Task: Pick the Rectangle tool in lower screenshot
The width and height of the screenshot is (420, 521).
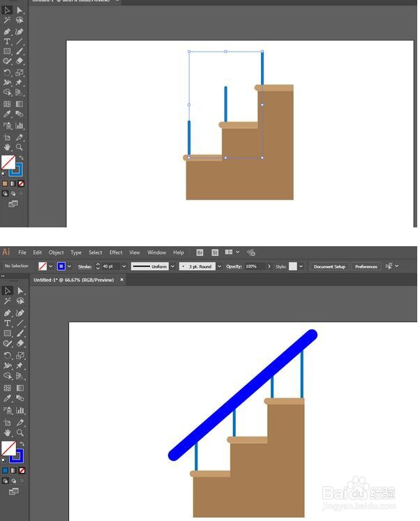Action: click(7, 333)
